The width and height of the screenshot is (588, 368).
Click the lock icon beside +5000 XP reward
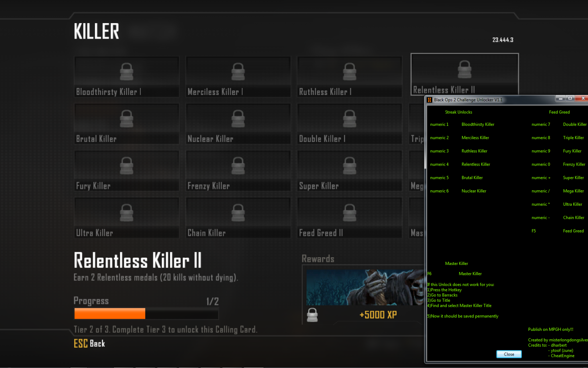pyautogui.click(x=312, y=315)
